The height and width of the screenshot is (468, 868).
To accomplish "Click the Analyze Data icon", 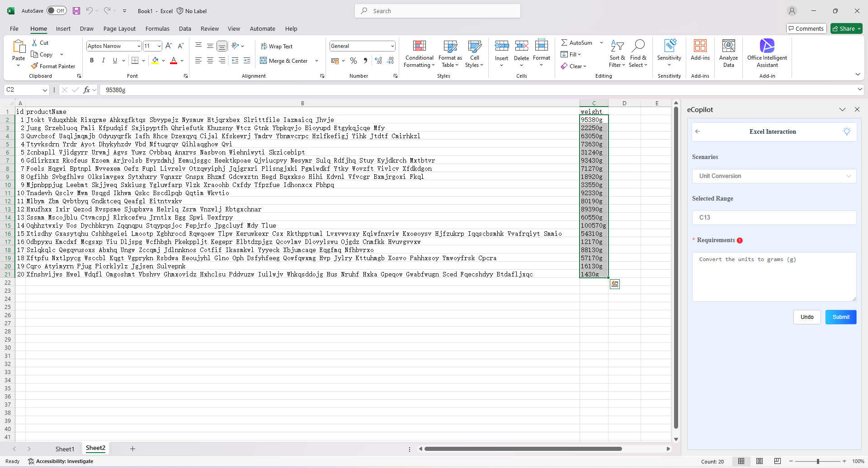I will 728,53.
